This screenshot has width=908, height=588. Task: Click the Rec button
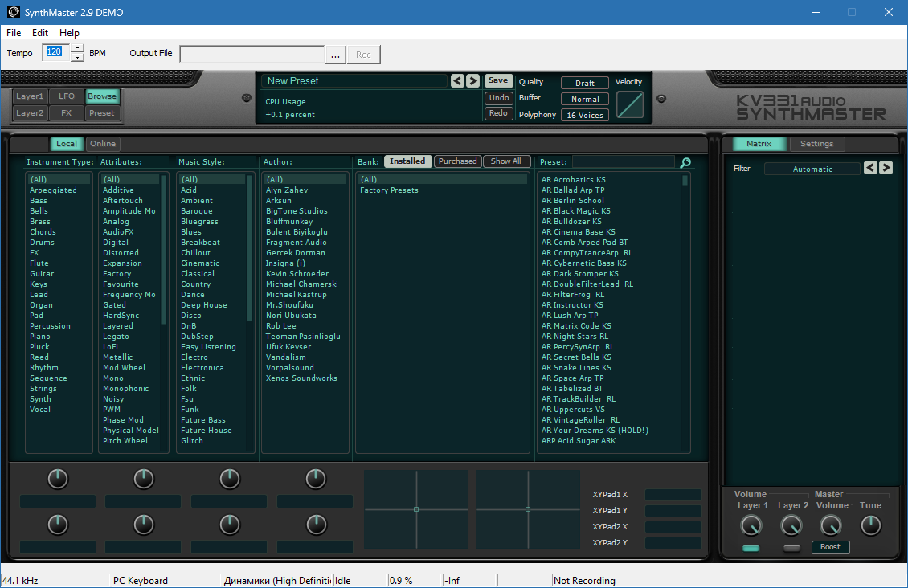[363, 55]
